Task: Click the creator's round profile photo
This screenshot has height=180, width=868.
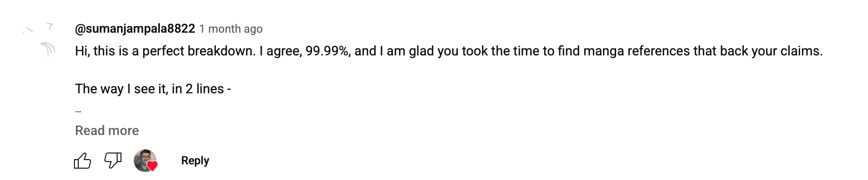Action: click(x=145, y=160)
